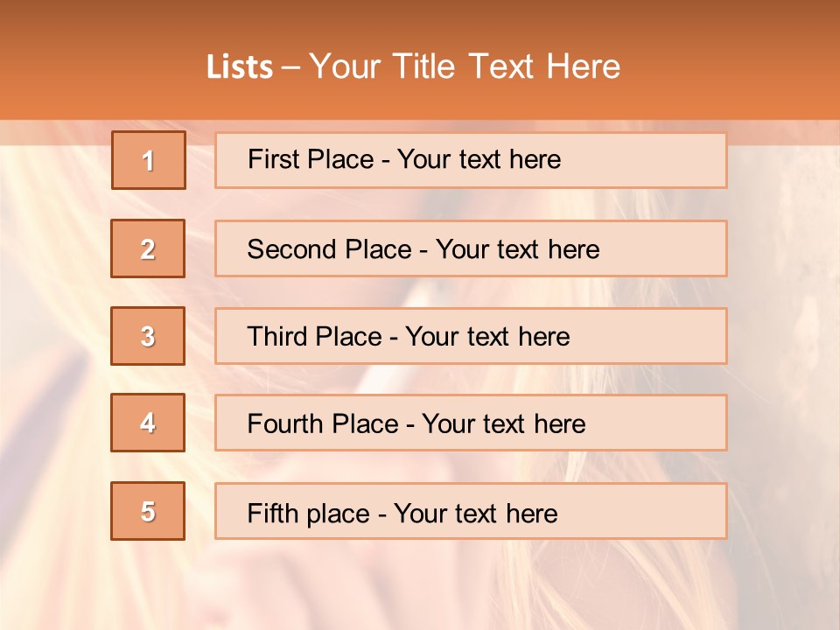Viewport: 840px width, 630px height.
Task: Click the dash in the slide title
Action: (290, 67)
